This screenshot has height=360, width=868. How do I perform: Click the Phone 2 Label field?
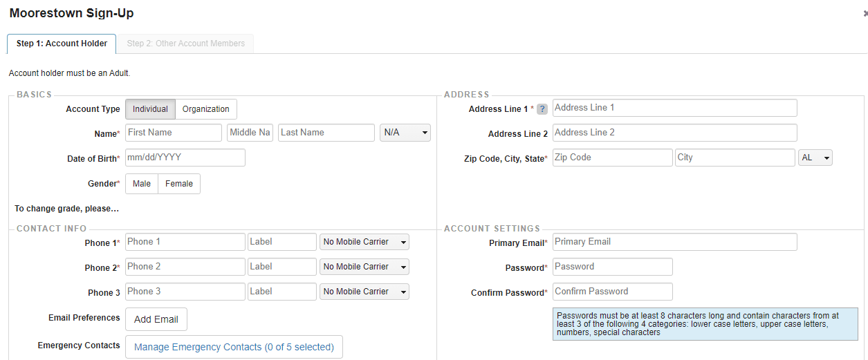tap(282, 267)
